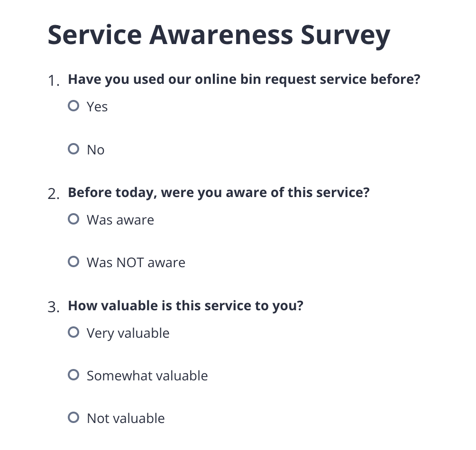The width and height of the screenshot is (476, 450).
Task: Click question 2 about service awareness
Action: pyautogui.click(x=219, y=192)
